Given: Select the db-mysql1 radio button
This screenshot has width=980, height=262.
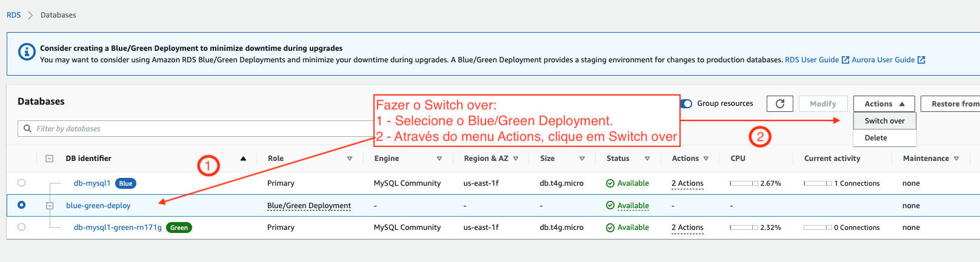Looking at the screenshot, I should 22,183.
